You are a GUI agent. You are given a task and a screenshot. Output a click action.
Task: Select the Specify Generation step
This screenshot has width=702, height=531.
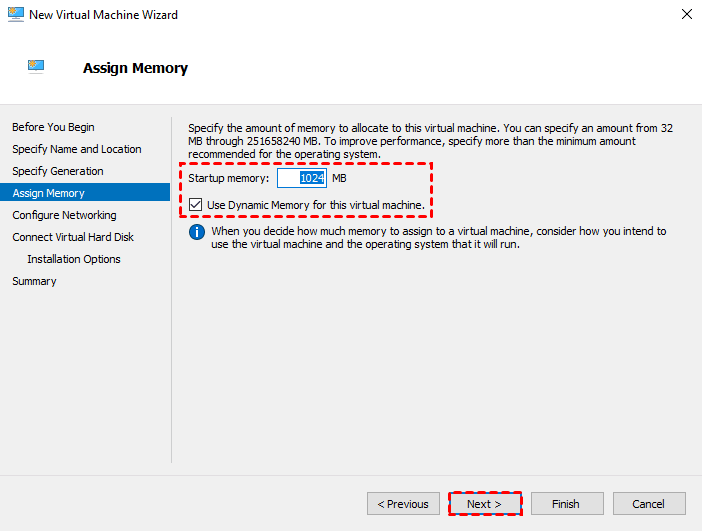pos(58,171)
